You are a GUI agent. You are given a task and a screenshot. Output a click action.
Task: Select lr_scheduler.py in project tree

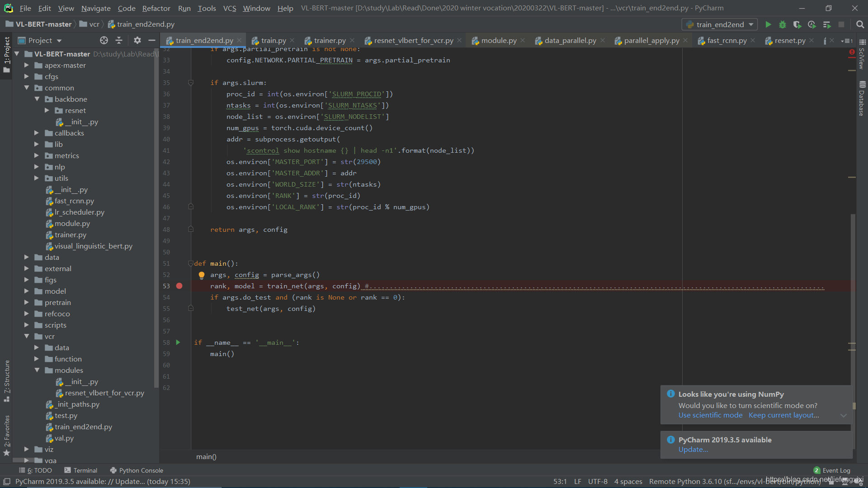pos(79,212)
